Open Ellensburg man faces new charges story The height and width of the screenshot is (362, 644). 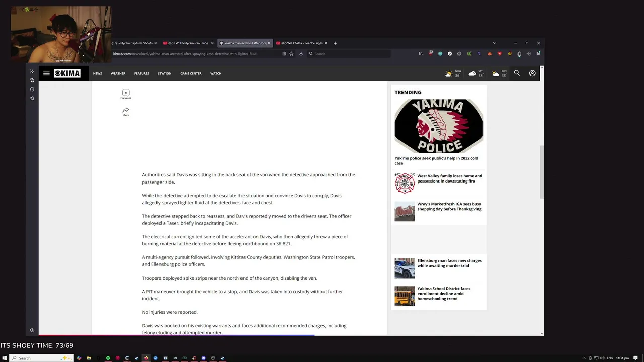[449, 263]
